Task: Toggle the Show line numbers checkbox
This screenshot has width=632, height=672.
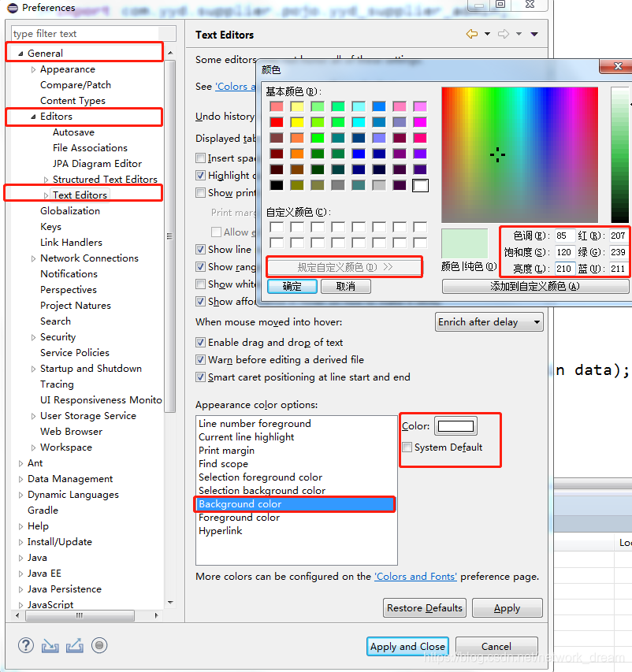Action: (200, 250)
